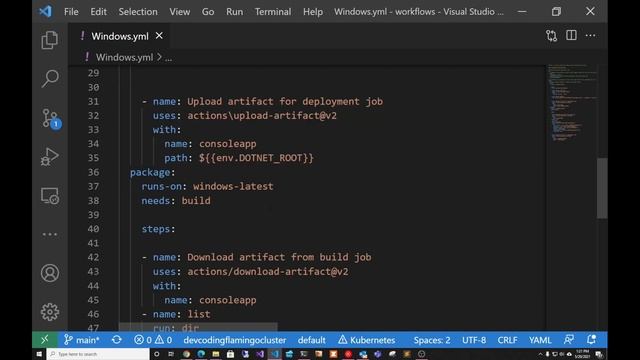Click the Kubernetes status bar item
The width and height of the screenshot is (640, 360).
pos(367,340)
